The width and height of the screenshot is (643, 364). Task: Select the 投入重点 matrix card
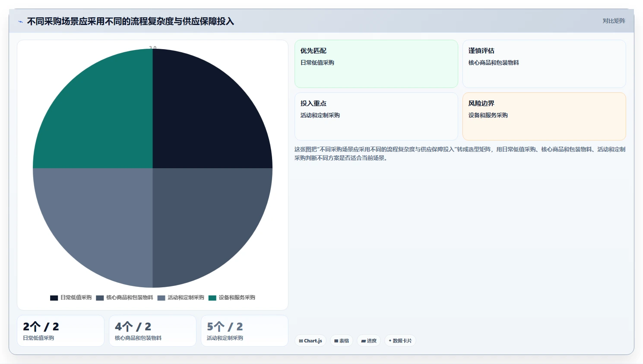point(376,116)
